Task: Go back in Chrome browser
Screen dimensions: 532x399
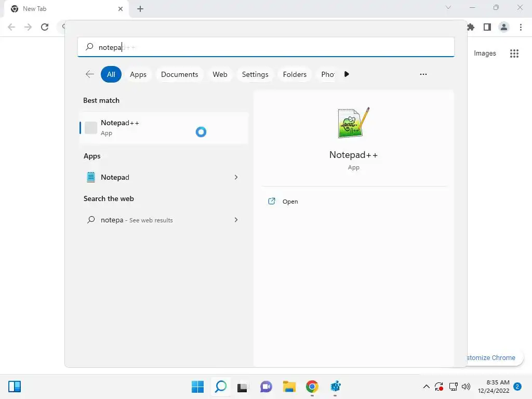Action: 11,27
